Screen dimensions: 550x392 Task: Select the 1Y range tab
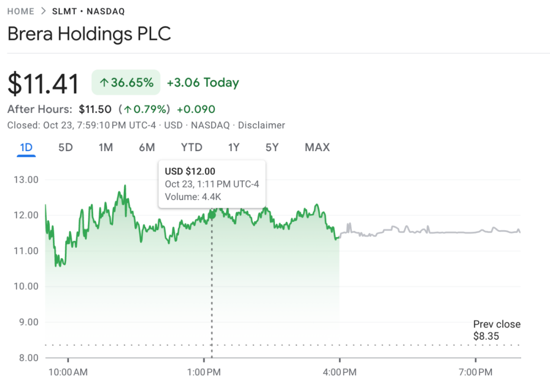(234, 148)
